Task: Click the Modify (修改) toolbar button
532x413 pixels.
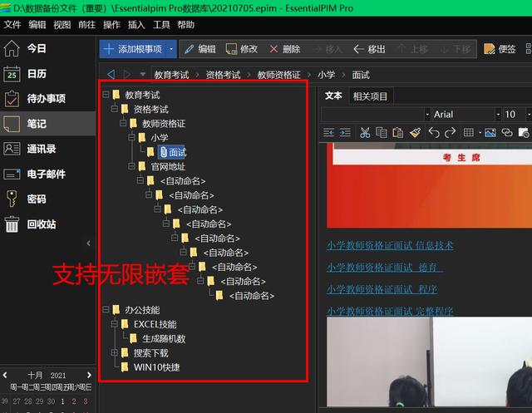Action: pos(242,49)
